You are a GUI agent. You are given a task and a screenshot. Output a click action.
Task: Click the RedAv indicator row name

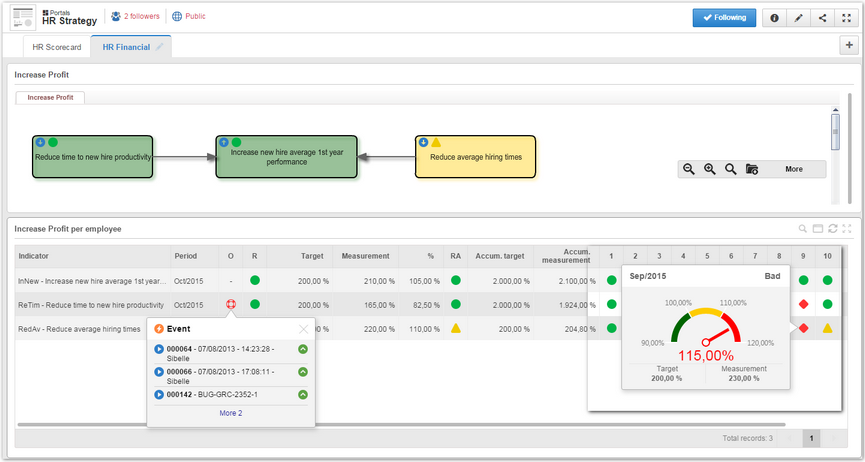[x=79, y=329]
